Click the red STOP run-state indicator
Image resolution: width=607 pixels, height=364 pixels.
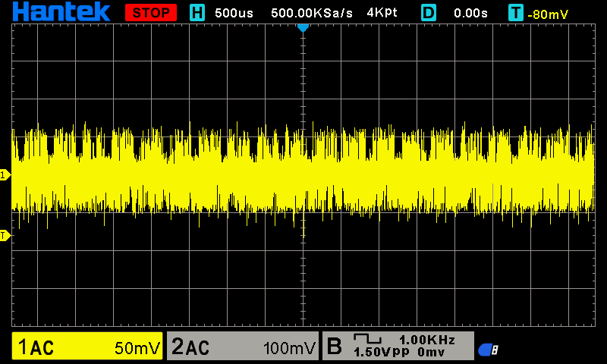coord(151,13)
